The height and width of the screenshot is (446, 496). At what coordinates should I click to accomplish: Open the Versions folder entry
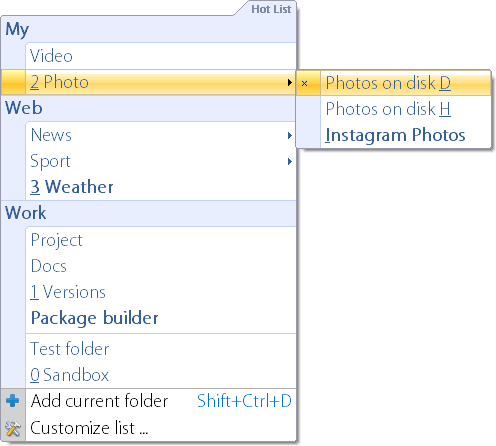click(161, 292)
